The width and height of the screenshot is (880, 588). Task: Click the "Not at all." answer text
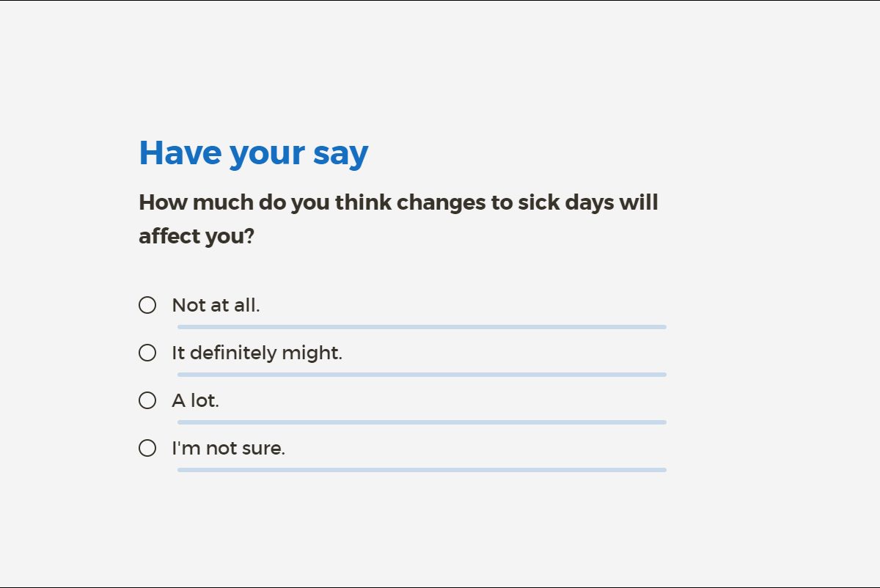pyautogui.click(x=216, y=305)
